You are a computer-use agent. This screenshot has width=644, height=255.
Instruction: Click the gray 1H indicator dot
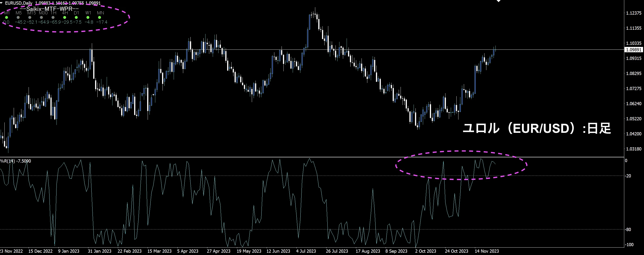(53, 17)
